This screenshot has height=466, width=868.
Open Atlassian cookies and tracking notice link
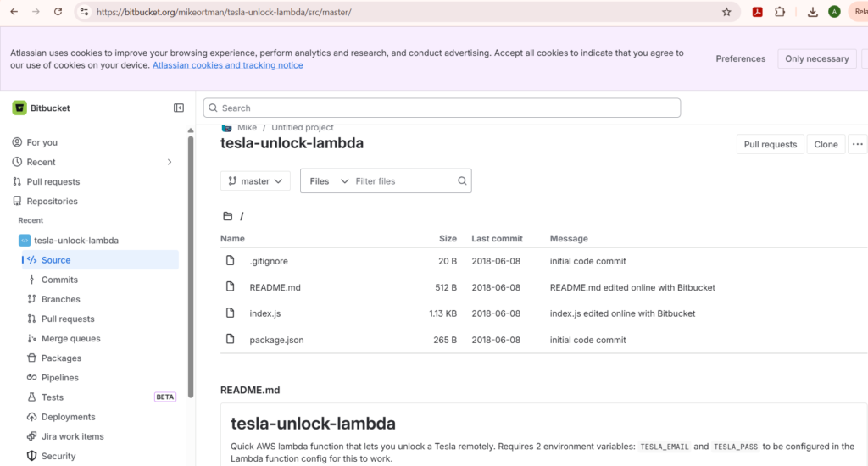227,65
